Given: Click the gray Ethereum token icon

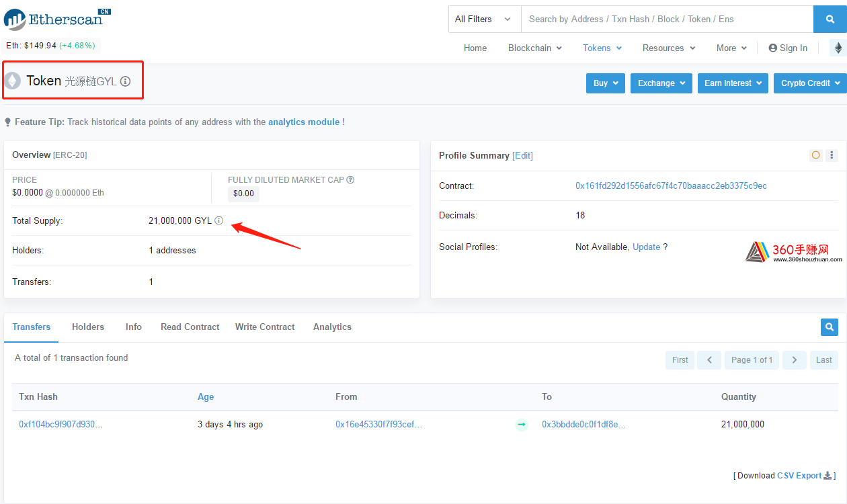Looking at the screenshot, I should 12,81.
